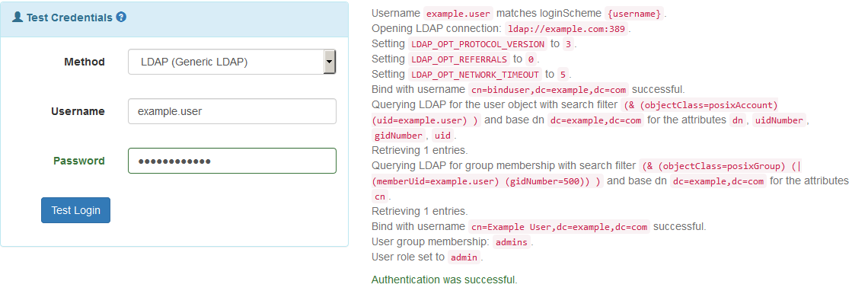Click the cn=Example User,dc=example,dc=com bind name

click(x=559, y=227)
